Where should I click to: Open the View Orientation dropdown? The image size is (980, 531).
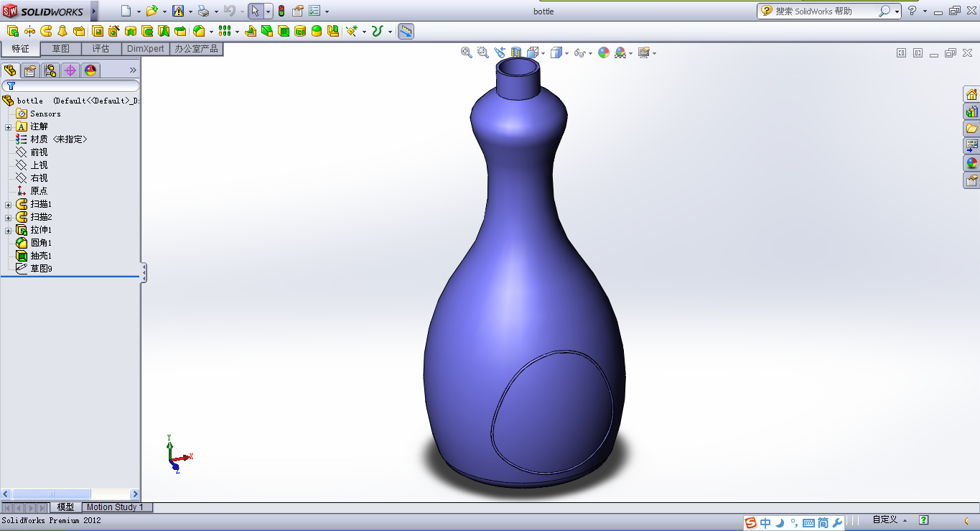point(543,52)
